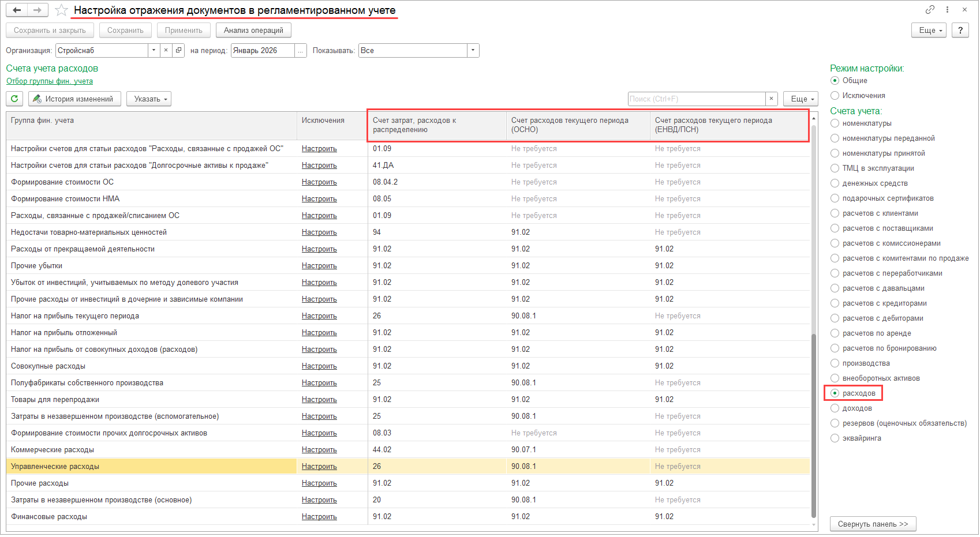Select the Исключения settings mode
Viewport: 980px width, 537px height.
coord(835,96)
